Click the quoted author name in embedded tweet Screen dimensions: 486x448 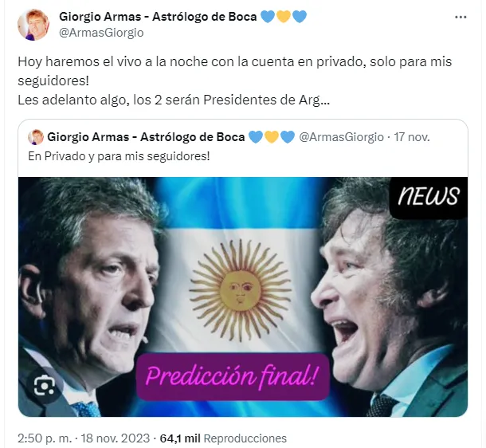coord(146,137)
